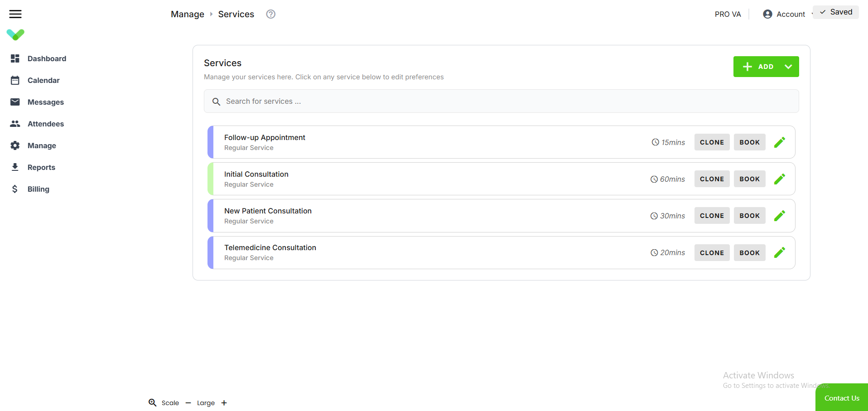Click the Reports download icon

(x=15, y=167)
